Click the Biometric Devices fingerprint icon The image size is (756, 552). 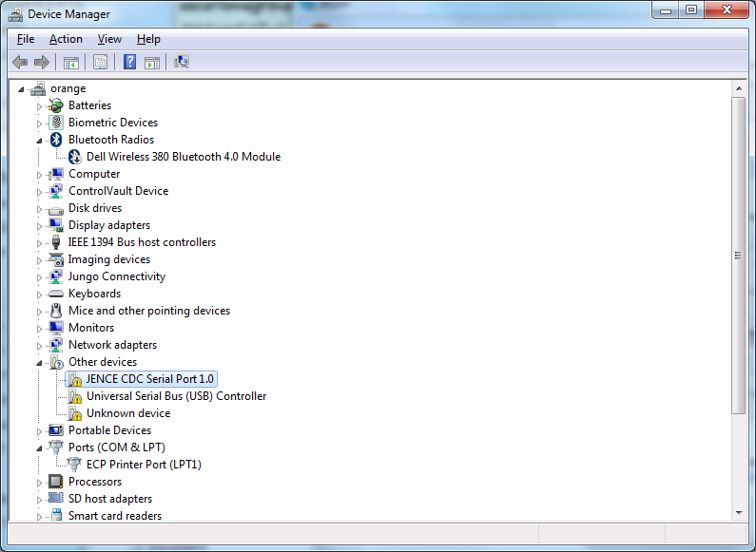tap(56, 123)
